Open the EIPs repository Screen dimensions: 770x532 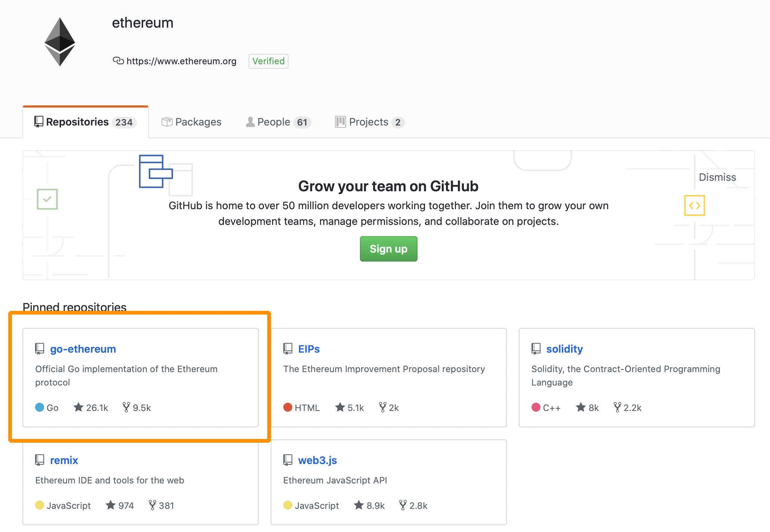[309, 349]
